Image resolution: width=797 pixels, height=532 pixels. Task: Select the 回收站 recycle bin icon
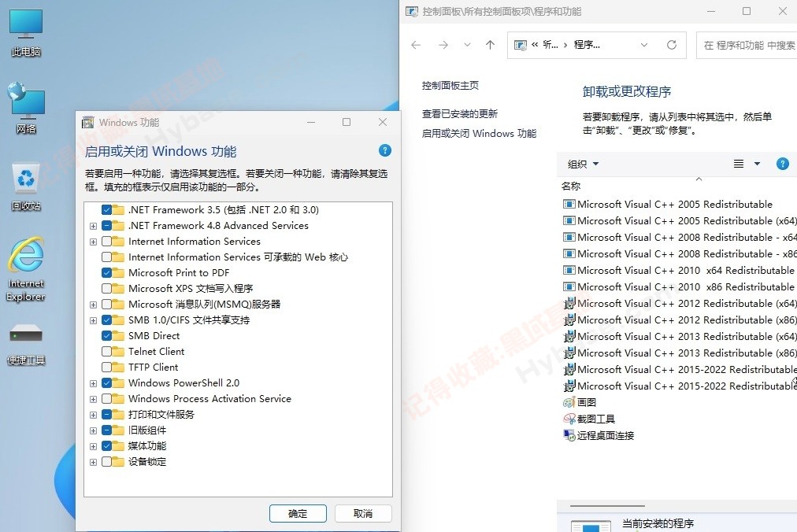pyautogui.click(x=26, y=187)
